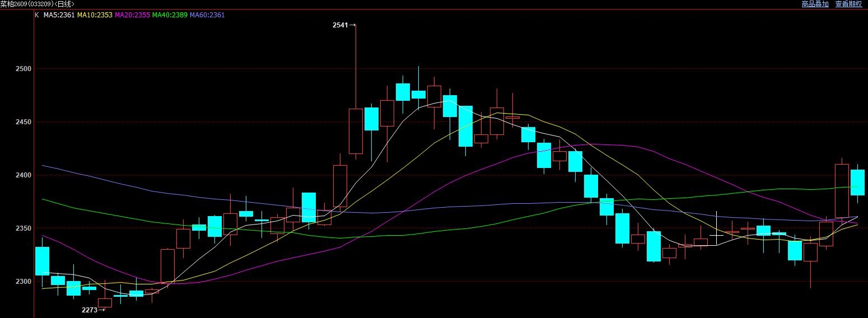The width and height of the screenshot is (868, 318).
Task: Click the red candle with the 2541 wick
Action: (x=356, y=131)
